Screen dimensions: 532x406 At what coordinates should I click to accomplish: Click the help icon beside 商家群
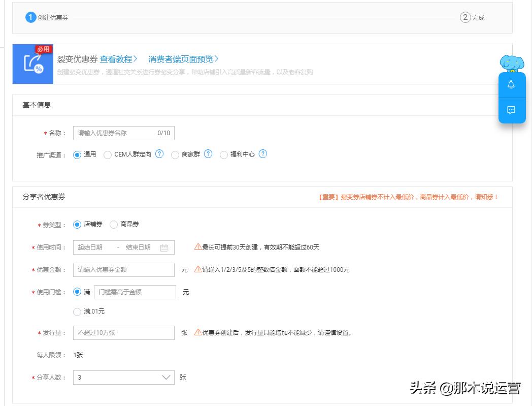pyautogui.click(x=208, y=154)
